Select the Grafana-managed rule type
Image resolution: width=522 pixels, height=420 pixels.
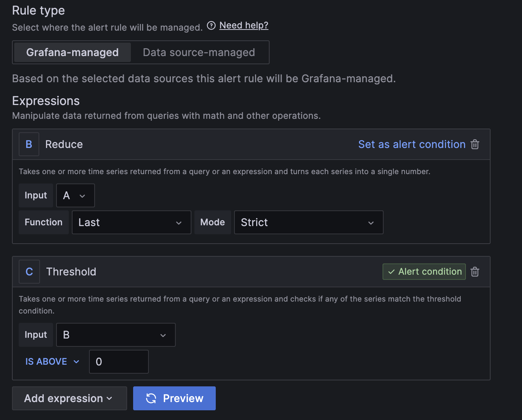pos(73,52)
